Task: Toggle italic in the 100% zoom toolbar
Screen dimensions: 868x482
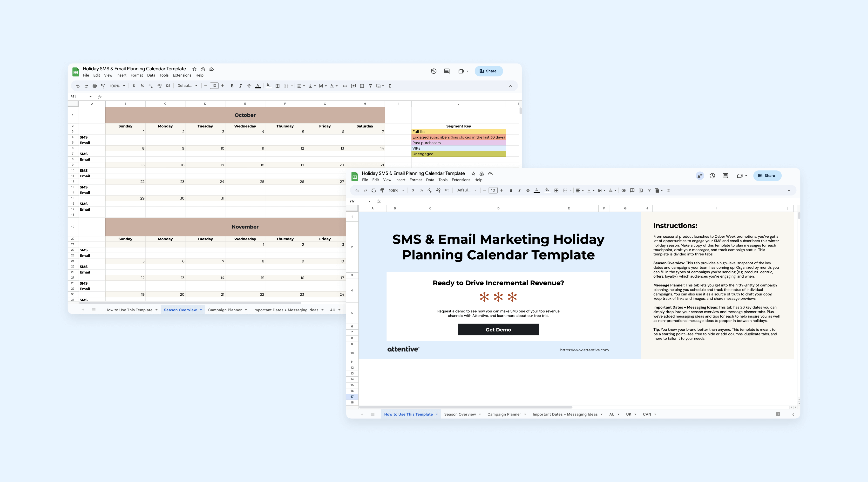Action: (x=241, y=86)
